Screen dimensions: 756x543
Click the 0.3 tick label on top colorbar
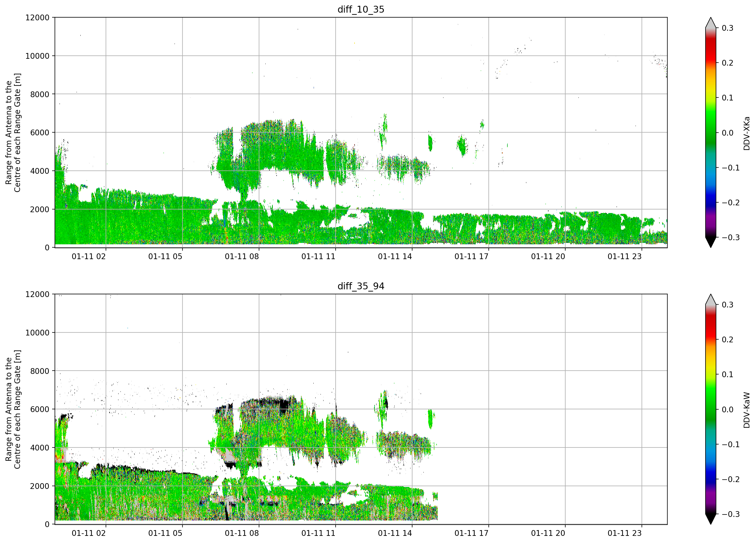728,28
